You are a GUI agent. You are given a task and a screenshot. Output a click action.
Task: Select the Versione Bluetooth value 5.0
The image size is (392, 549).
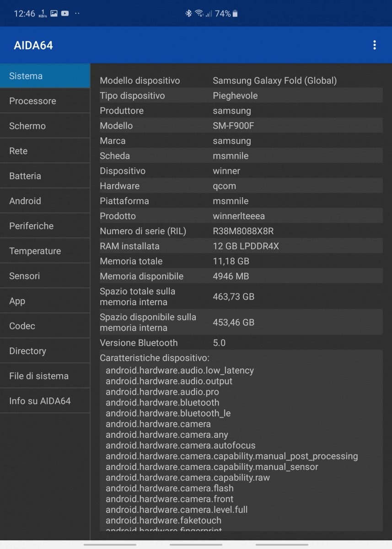[219, 343]
